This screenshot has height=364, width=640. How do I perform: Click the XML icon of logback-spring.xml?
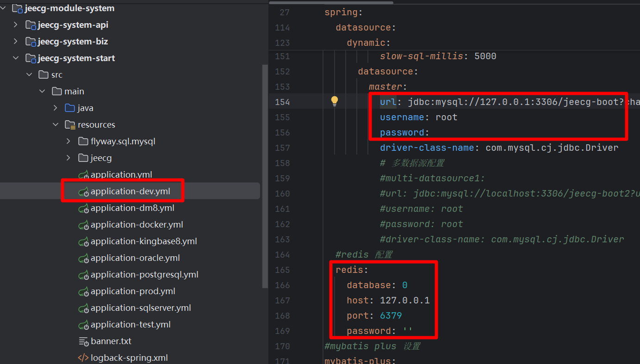pos(83,358)
